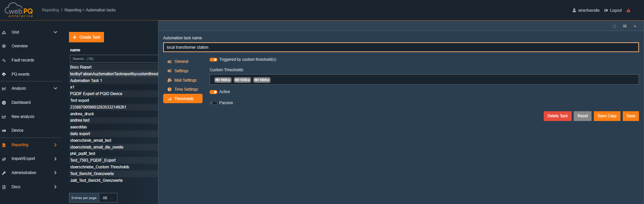This screenshot has height=204, width=644.
Task: Click the Administration wrench icon
Action: pos(4,173)
